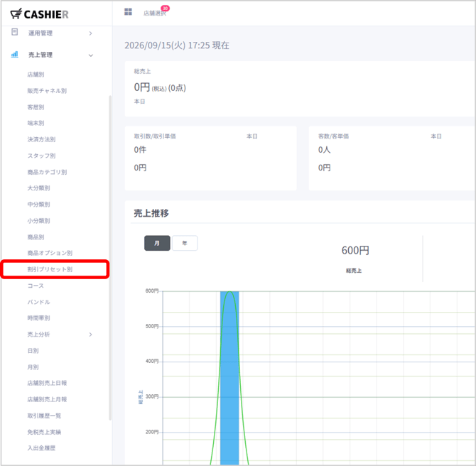
Task: Open 売上分析 submenu
Action: (x=38, y=335)
